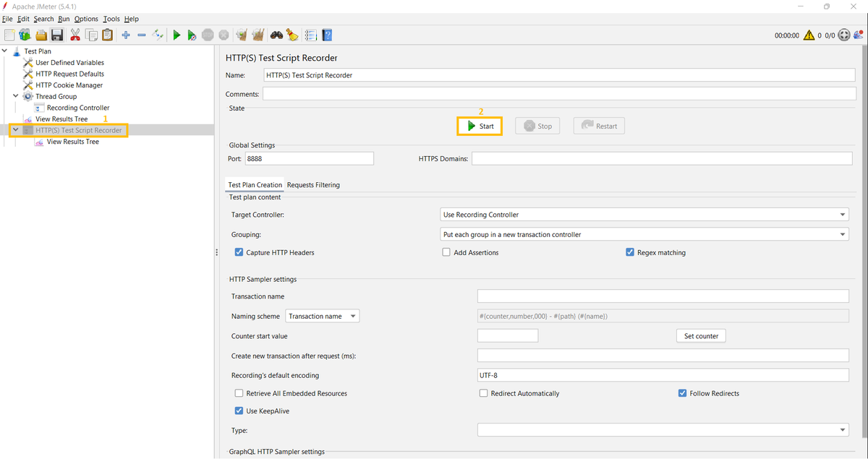Click the Counter start value field

[508, 335]
